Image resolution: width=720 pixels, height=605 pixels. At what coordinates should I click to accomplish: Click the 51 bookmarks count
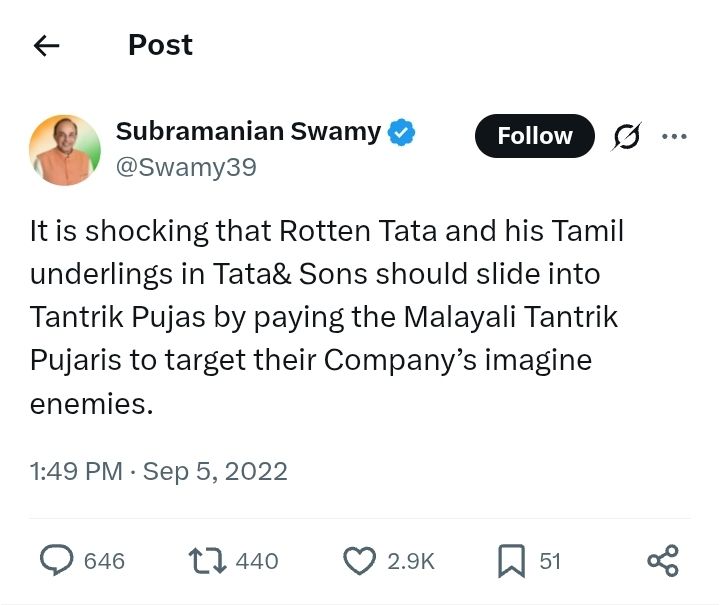[x=550, y=561]
